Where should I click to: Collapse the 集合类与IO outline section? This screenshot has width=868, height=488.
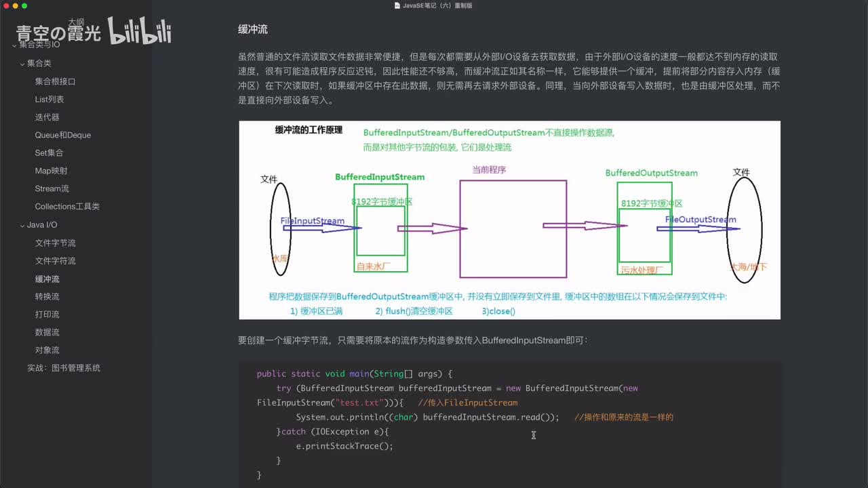coord(14,45)
